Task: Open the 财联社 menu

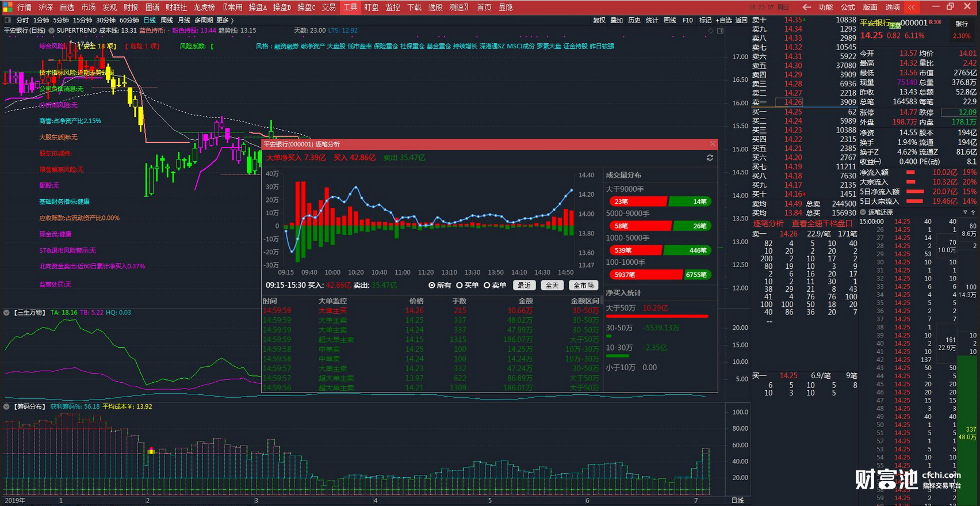Action: (x=177, y=7)
